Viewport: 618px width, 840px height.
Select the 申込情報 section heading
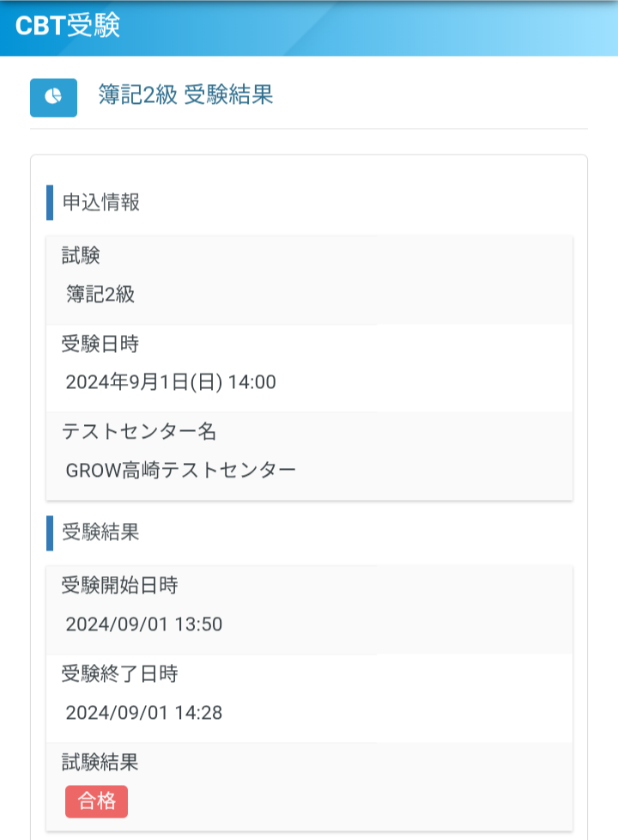pyautogui.click(x=101, y=202)
